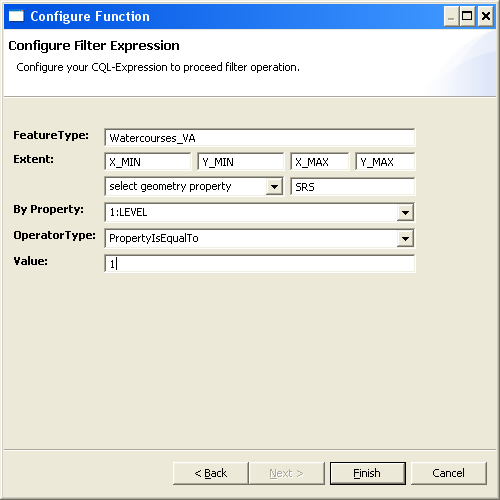Click the X_MIN extent field
Image resolution: width=500 pixels, height=500 pixels.
coord(148,162)
